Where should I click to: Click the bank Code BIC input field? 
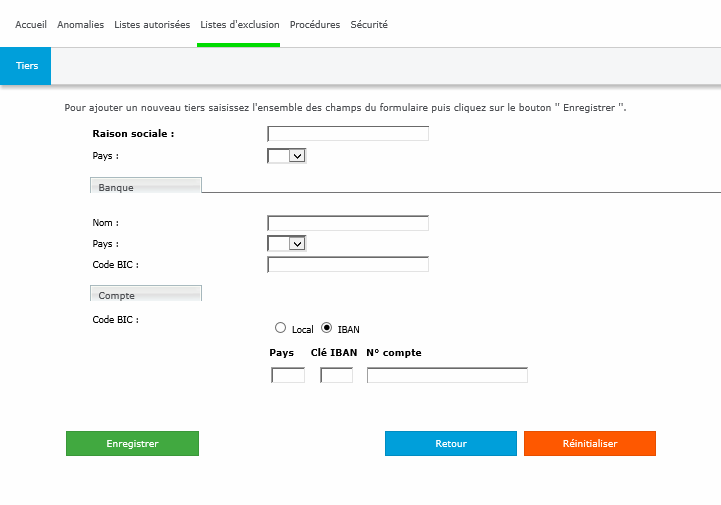tap(347, 265)
